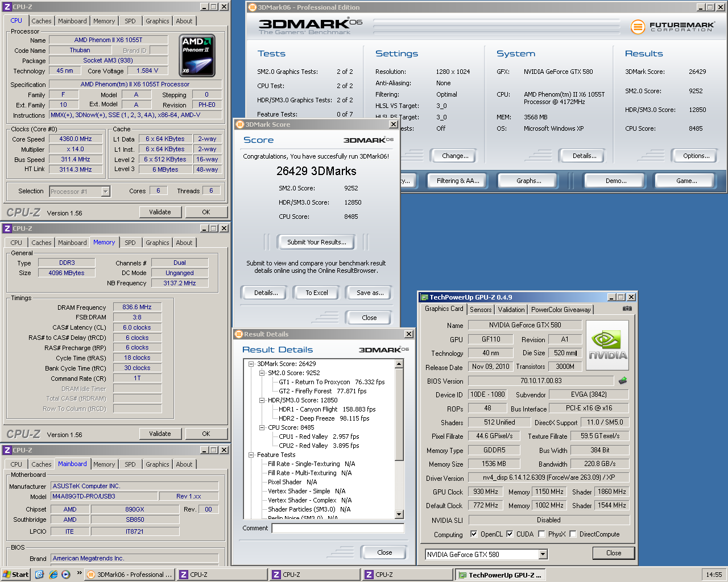This screenshot has height=582, width=728.
Task: Open Windows Media Player quick launch icon
Action: 66,575
